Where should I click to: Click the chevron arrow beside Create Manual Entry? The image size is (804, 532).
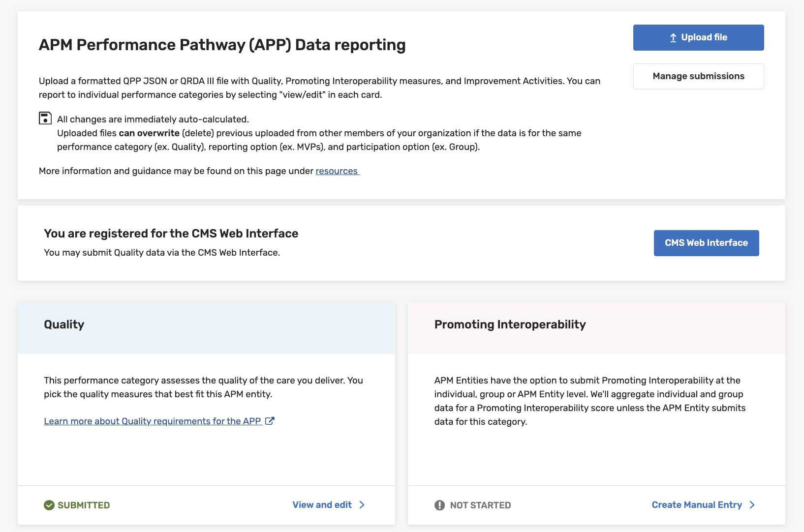pyautogui.click(x=752, y=505)
